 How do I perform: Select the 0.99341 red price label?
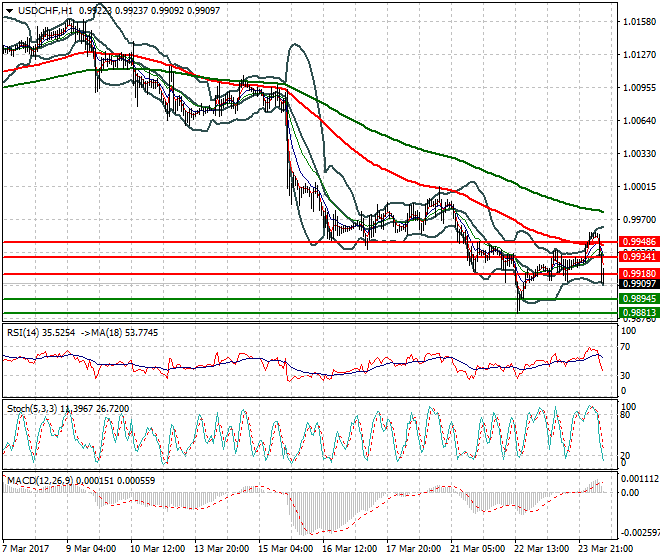[639, 256]
